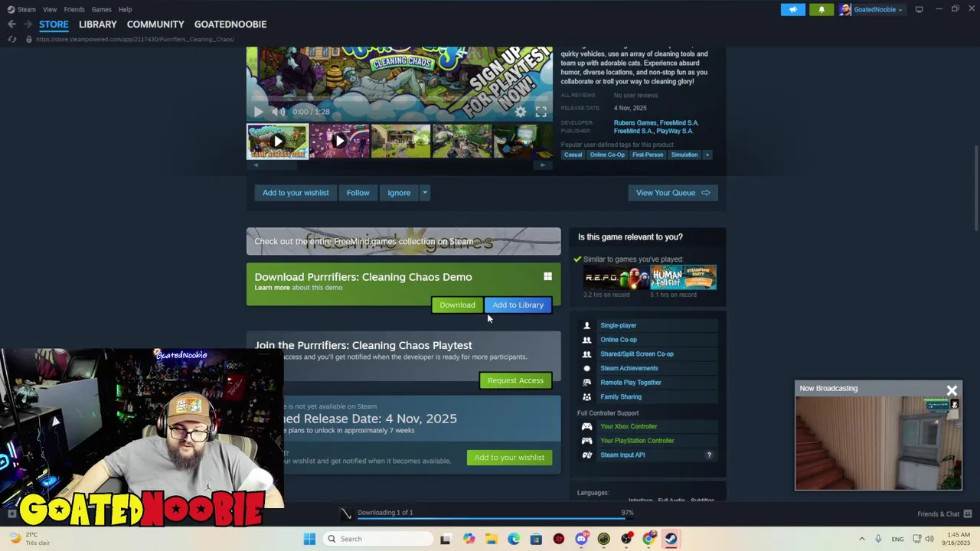
Task: Open the View menu
Action: (x=50, y=9)
